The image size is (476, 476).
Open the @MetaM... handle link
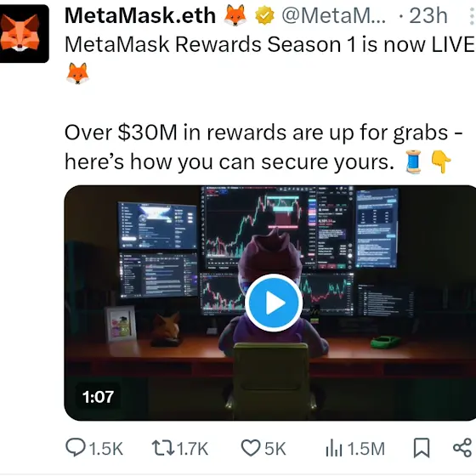333,15
